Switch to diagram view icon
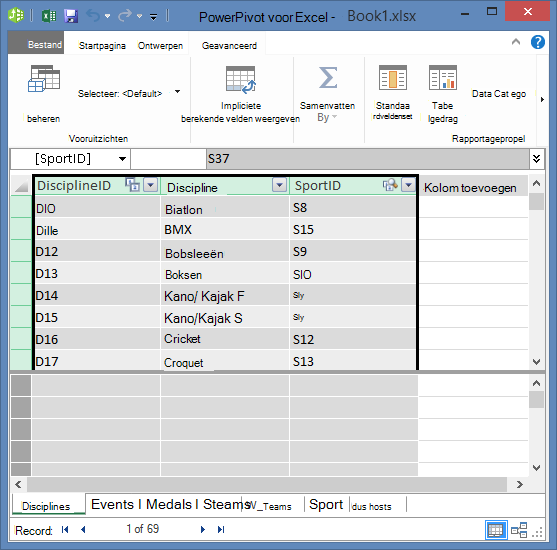 [x=519, y=530]
